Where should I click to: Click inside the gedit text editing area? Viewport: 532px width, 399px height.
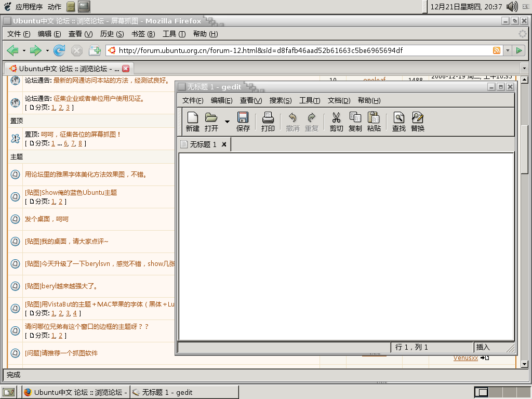345,246
